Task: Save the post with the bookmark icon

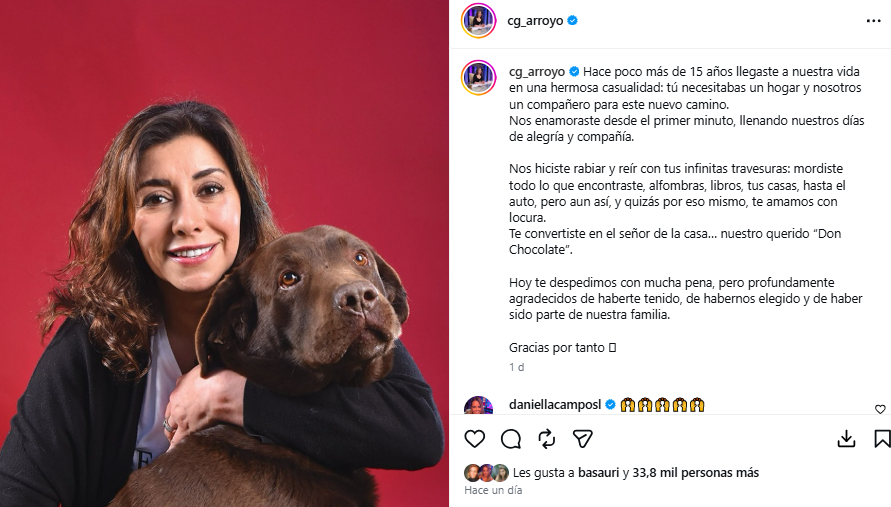Action: pos(882,439)
